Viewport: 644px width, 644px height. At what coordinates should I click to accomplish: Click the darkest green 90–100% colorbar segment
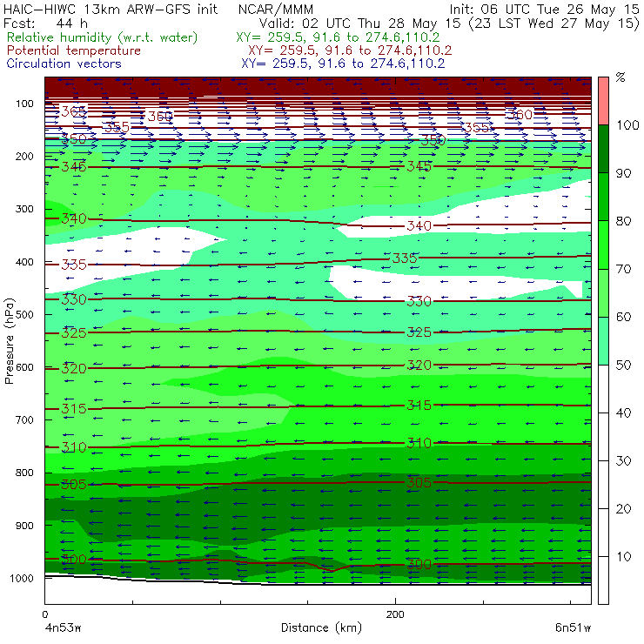[x=603, y=149]
